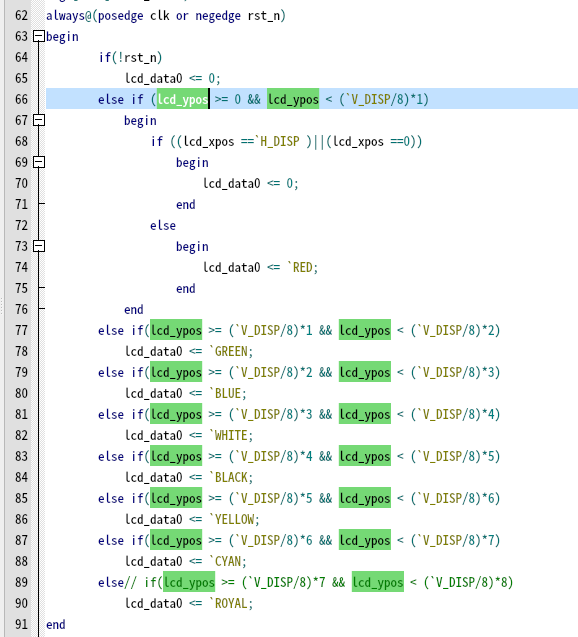Click line number 62 in the gutter
The height and width of the screenshot is (637, 578).
[21, 16]
